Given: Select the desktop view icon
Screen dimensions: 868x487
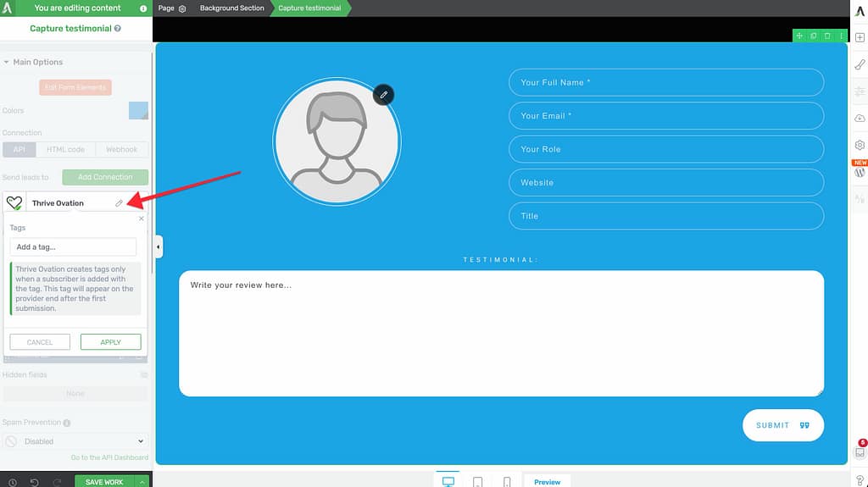Looking at the screenshot, I should tap(448, 481).
